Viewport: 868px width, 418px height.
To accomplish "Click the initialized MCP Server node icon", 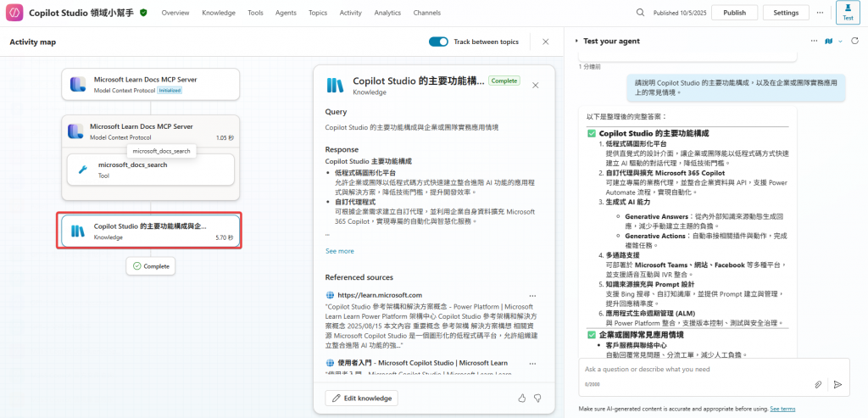I will point(77,84).
